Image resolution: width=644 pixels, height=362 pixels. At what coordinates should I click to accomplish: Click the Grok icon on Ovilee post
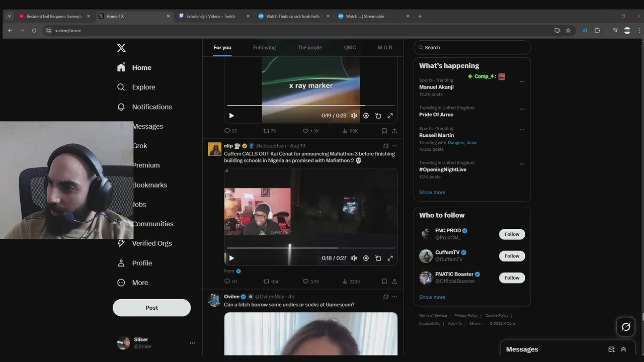pos(386,297)
